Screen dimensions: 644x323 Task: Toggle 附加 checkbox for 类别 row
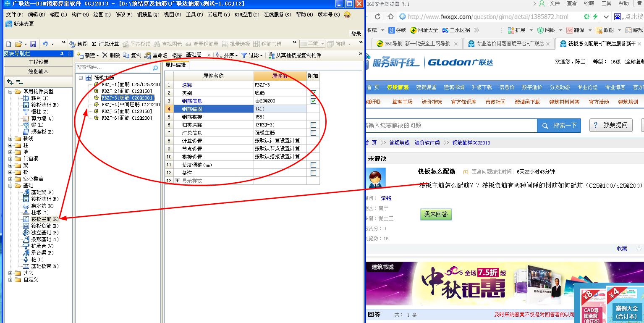click(313, 93)
